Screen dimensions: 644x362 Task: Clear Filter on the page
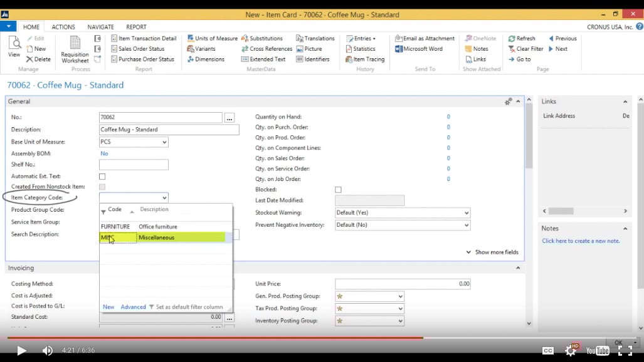click(x=525, y=48)
